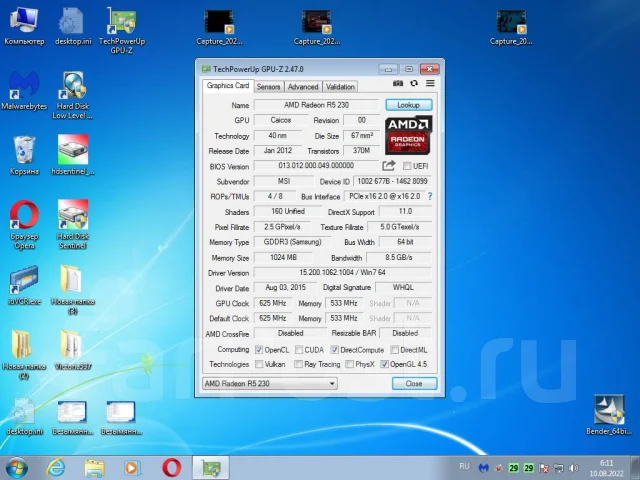This screenshot has width=640, height=480.
Task: Select the Victoria537 folder icon
Action: point(73,350)
